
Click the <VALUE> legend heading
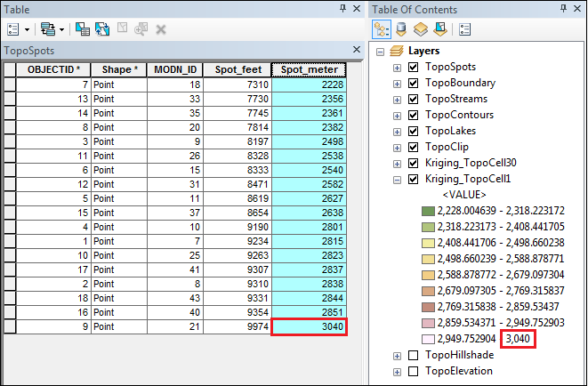tap(464, 195)
